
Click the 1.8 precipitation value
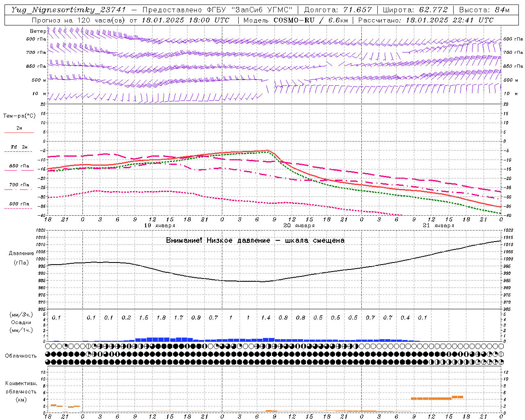click(x=161, y=317)
